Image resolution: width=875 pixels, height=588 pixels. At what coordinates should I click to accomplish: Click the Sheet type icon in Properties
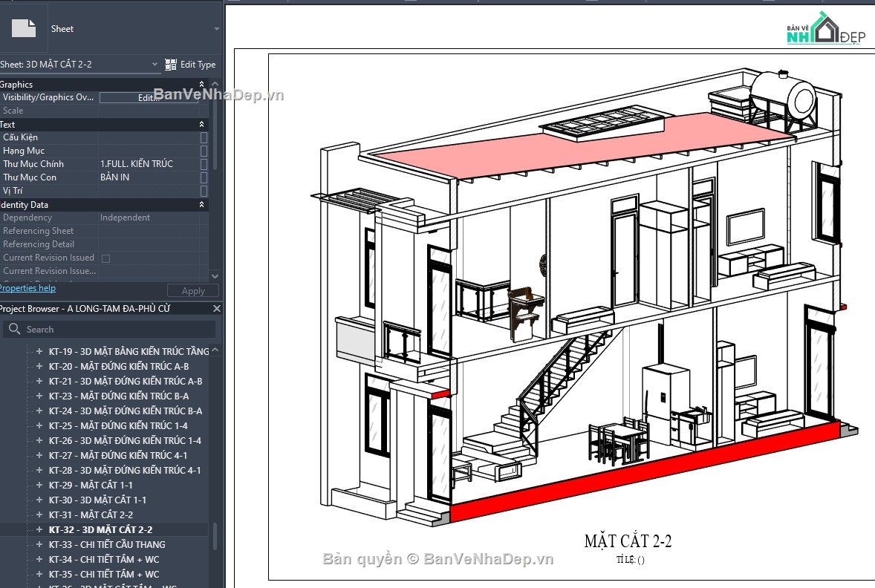coord(24,28)
